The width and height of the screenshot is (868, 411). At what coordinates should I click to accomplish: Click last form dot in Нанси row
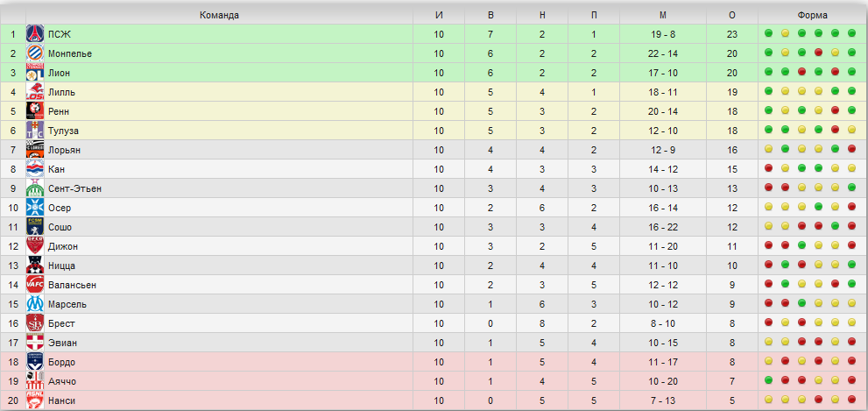click(x=852, y=400)
